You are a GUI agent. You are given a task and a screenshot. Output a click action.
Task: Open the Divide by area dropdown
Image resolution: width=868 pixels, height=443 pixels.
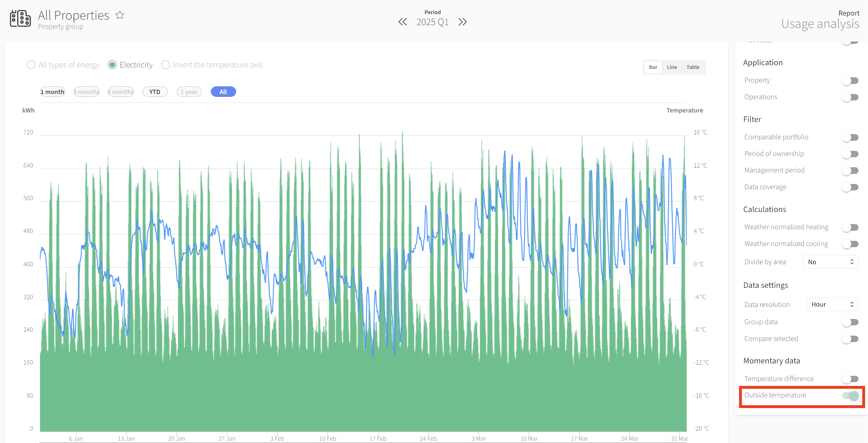[x=830, y=262]
